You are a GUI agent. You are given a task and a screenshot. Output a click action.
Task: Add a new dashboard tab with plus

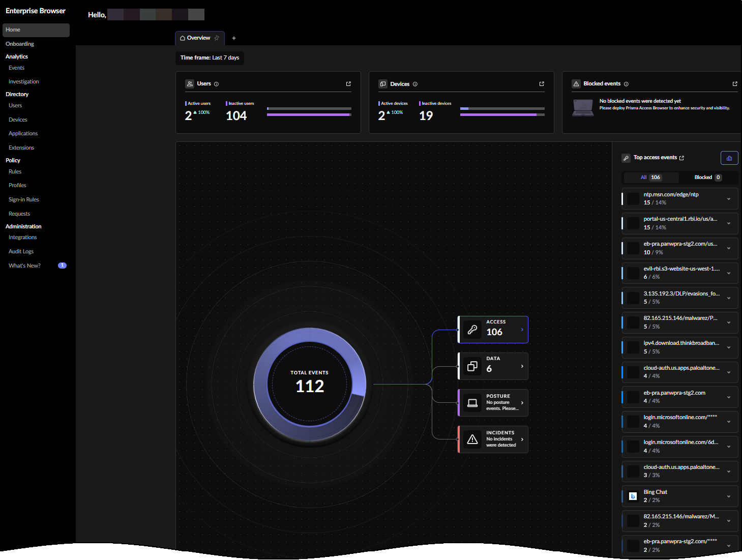(234, 38)
